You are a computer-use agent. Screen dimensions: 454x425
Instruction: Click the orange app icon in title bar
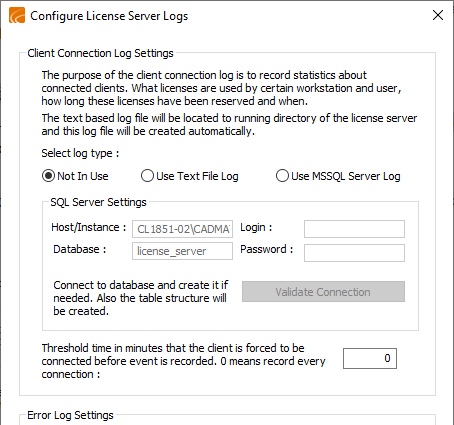17,15
